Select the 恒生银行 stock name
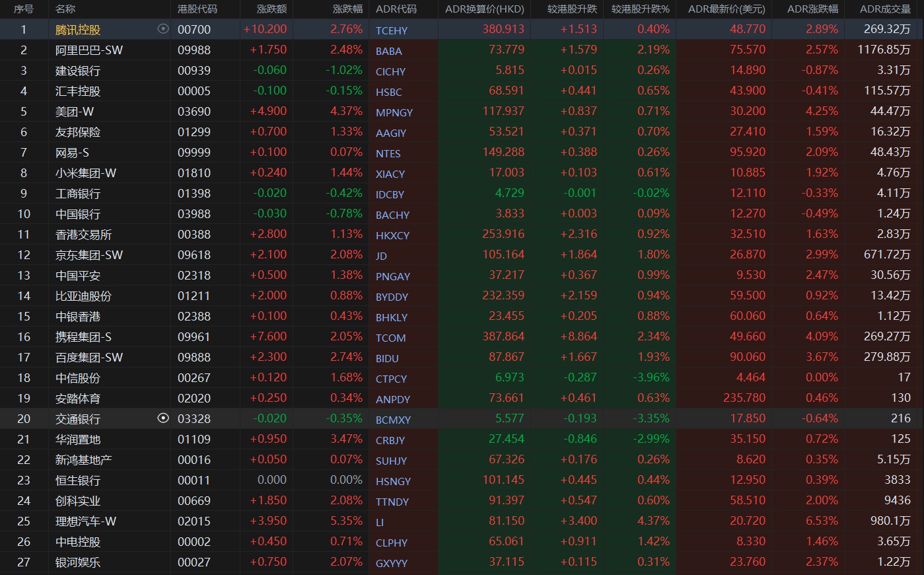Viewport: 924px width, 575px height. [x=78, y=480]
